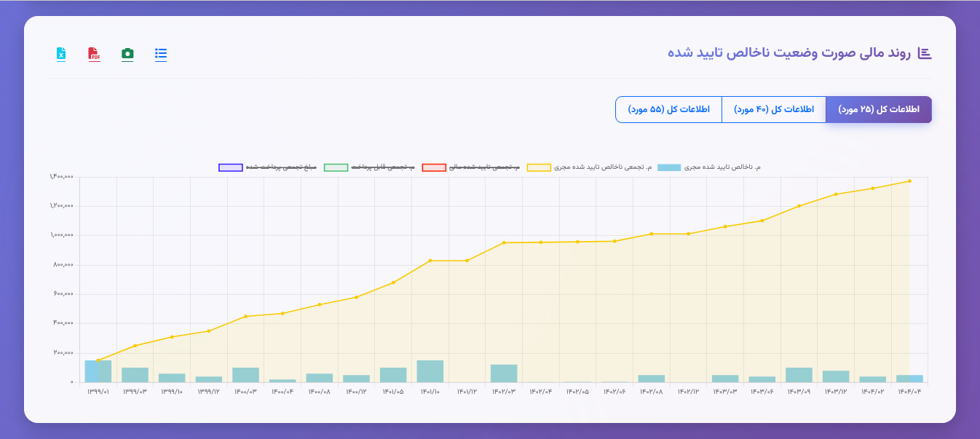Click the cumulative line point at ۱۴۰۲/۰۸
This screenshot has height=439, width=980.
652,234
